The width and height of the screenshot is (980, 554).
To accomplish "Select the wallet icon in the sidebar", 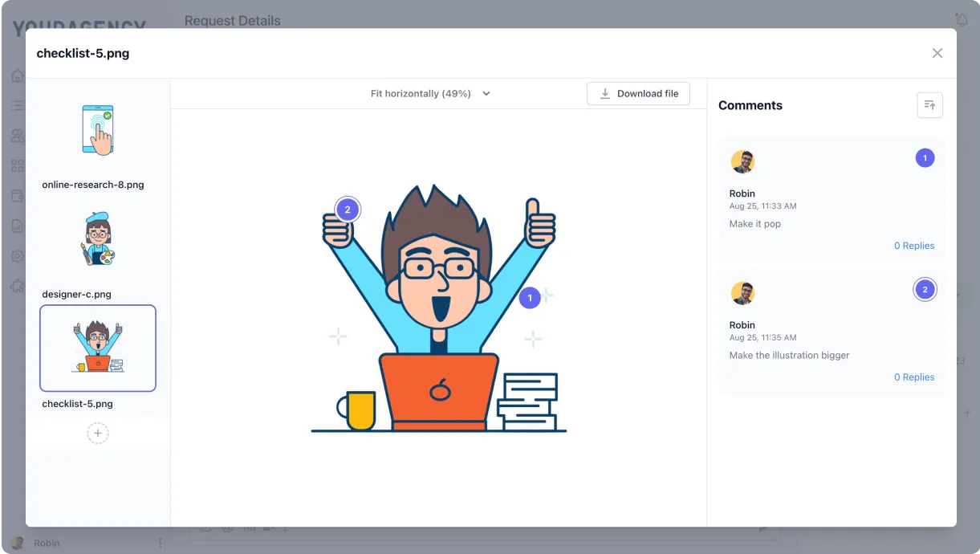I will coord(18,195).
